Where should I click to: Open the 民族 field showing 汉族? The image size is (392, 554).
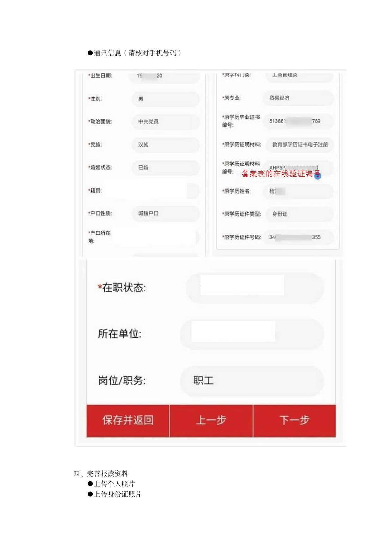[x=166, y=145]
